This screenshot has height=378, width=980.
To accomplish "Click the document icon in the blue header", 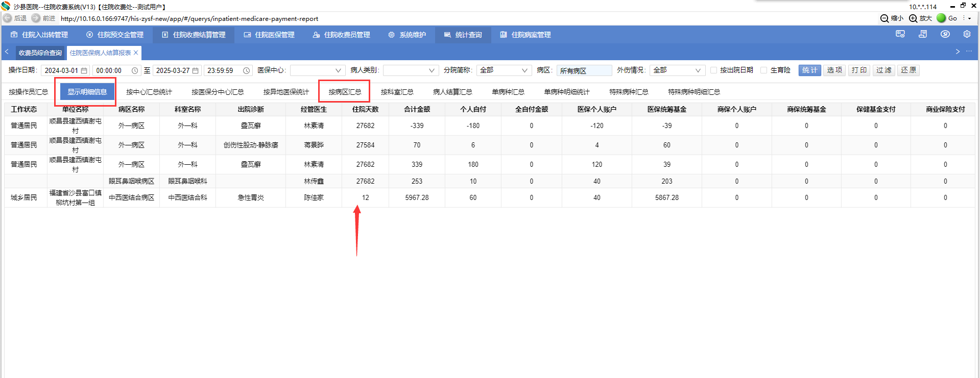I will (923, 34).
